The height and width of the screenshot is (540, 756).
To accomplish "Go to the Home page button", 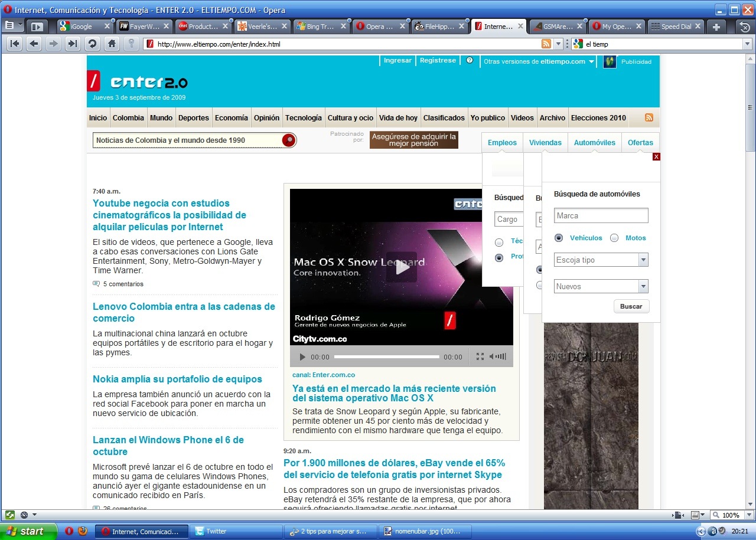I will [x=111, y=44].
